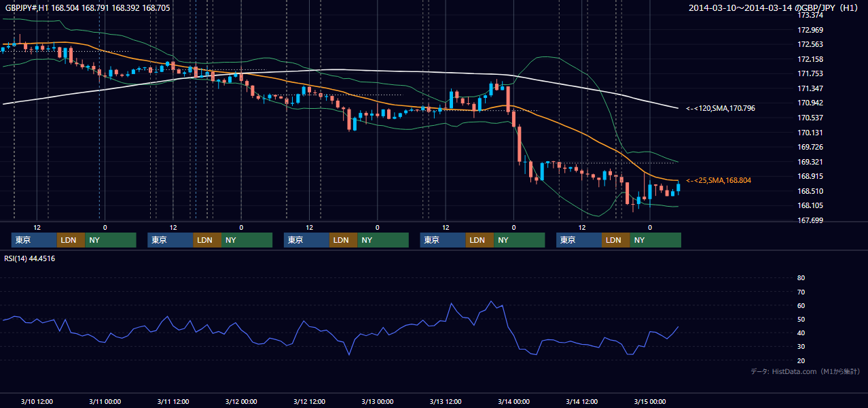Viewport: 868px width, 408px height.
Task: Click the RSI(14) 44.4516 indicator label
Action: pos(29,258)
